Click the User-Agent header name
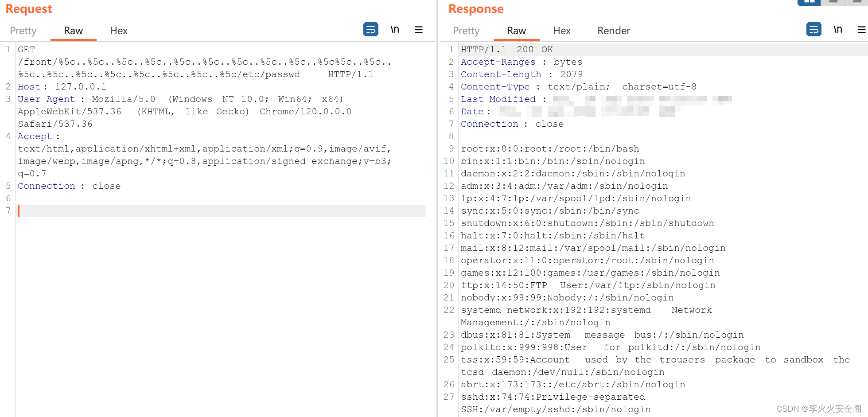Viewport: 868px width, 417px height. coord(46,99)
